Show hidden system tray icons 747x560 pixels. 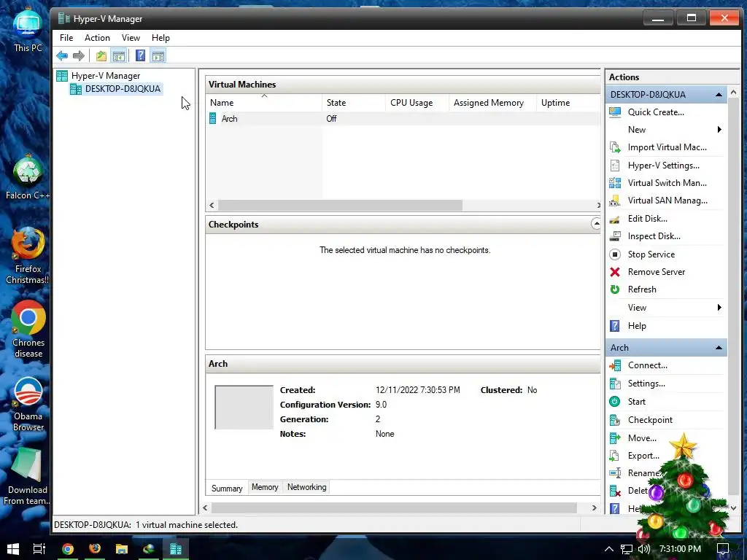coord(609,549)
